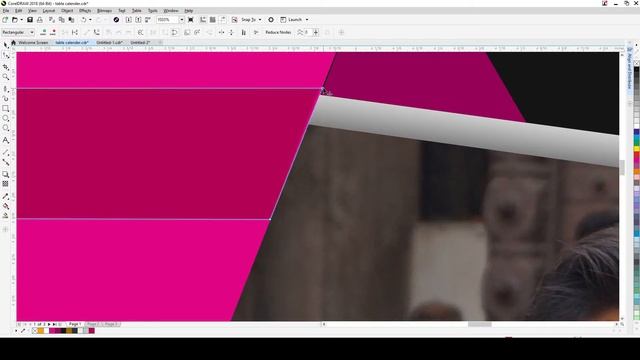Select the Rectangle tool
The width and height of the screenshot is (640, 360).
(6, 109)
